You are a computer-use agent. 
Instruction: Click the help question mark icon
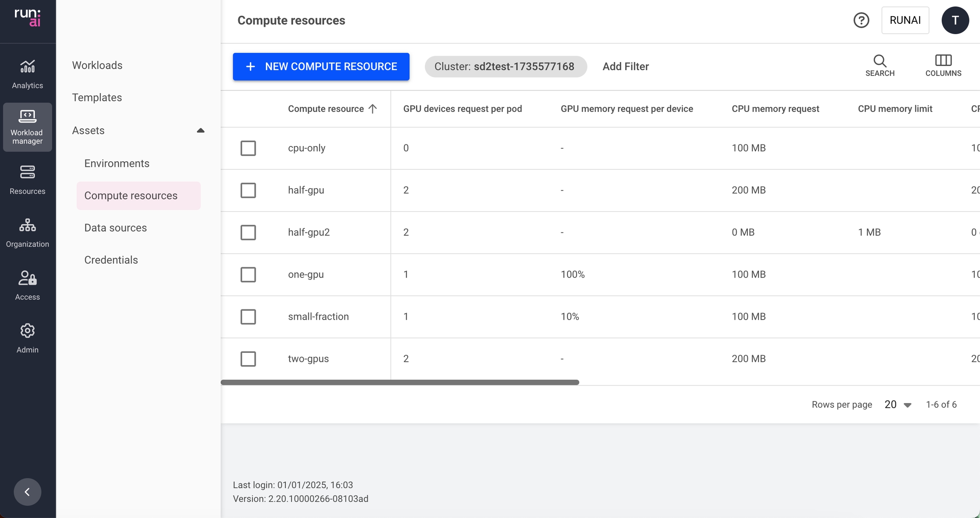tap(861, 20)
